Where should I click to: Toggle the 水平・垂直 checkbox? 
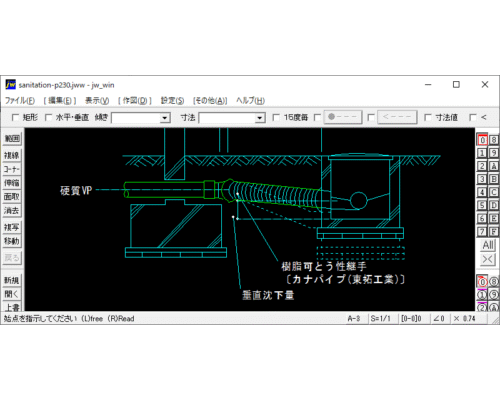49,117
